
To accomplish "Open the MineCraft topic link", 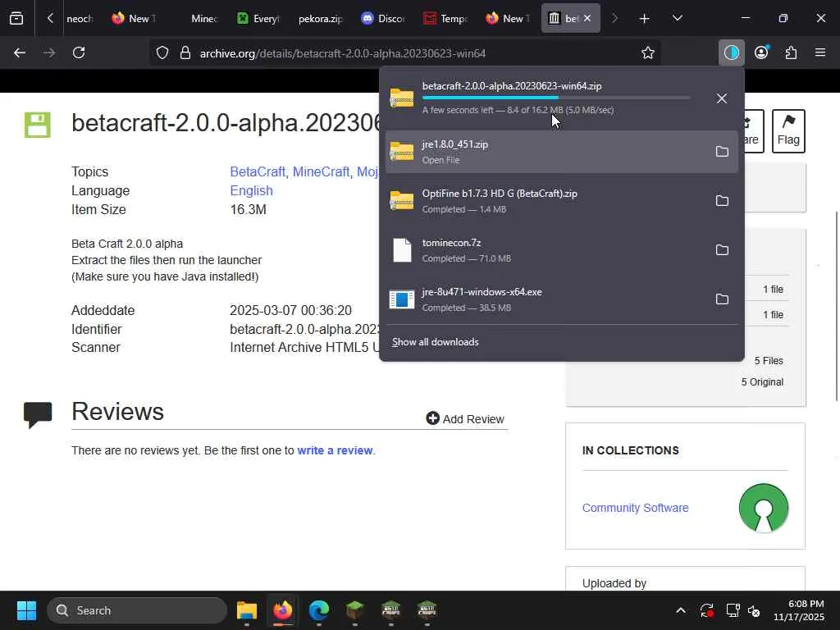I will (321, 171).
